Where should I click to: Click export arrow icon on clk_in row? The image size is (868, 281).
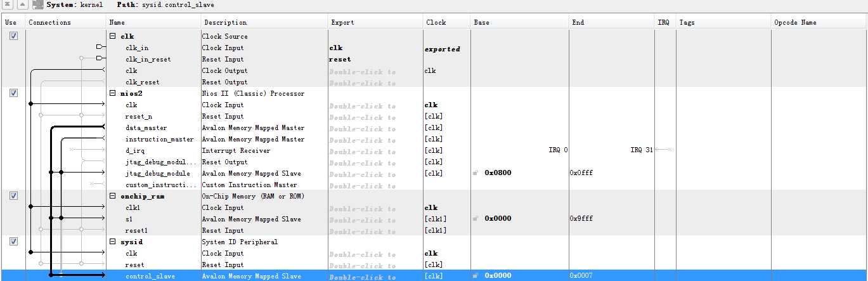[100, 48]
